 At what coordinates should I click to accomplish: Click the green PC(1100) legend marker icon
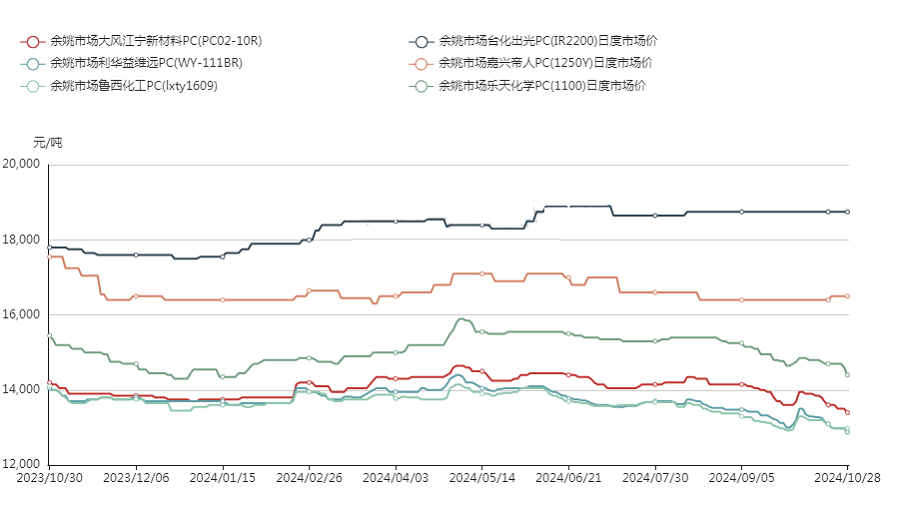click(421, 86)
